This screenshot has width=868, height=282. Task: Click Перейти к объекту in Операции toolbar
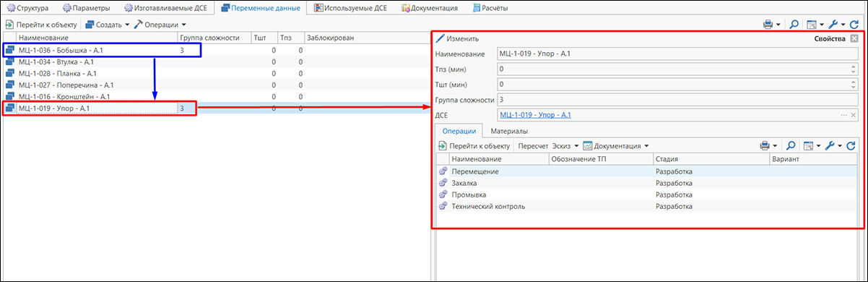click(x=474, y=145)
